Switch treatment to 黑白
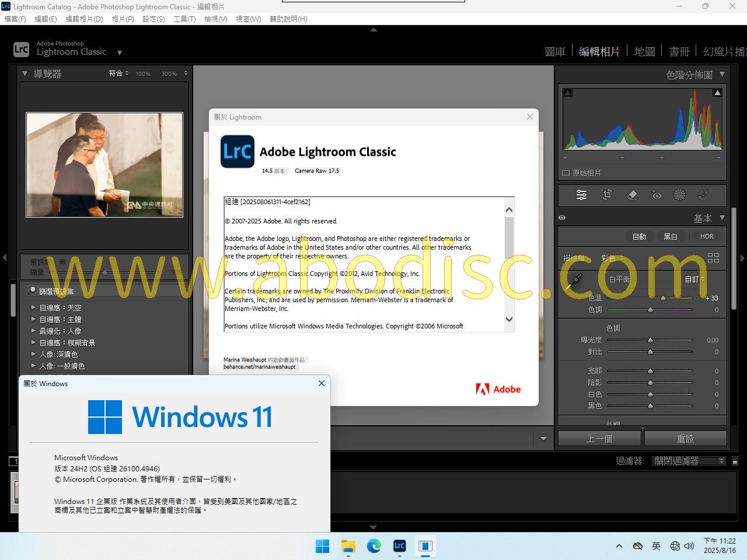 671,236
